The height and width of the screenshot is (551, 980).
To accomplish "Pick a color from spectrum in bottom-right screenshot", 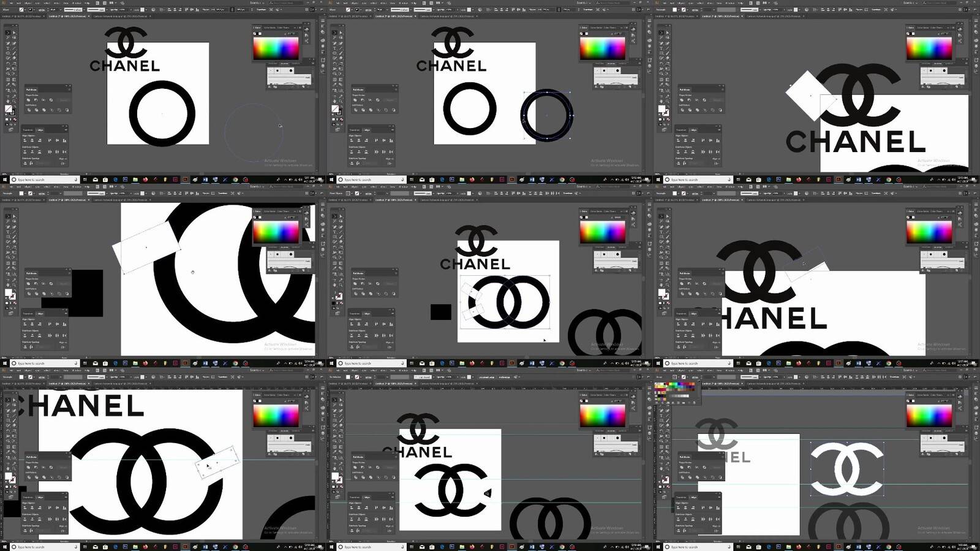I will pos(929,417).
